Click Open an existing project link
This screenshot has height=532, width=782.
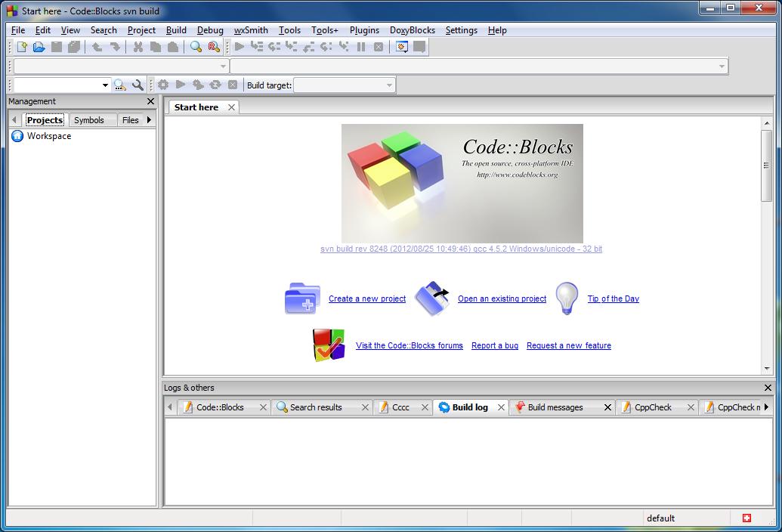point(502,298)
